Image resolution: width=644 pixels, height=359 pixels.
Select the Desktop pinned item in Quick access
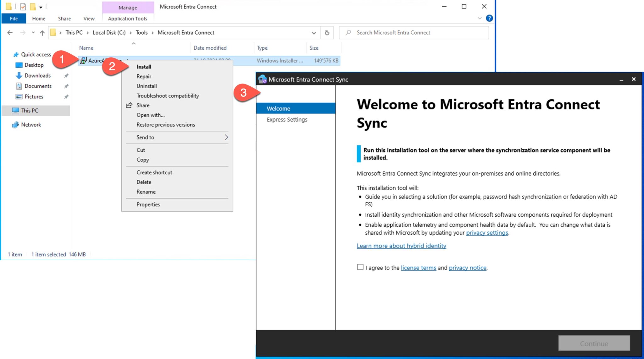click(x=34, y=65)
